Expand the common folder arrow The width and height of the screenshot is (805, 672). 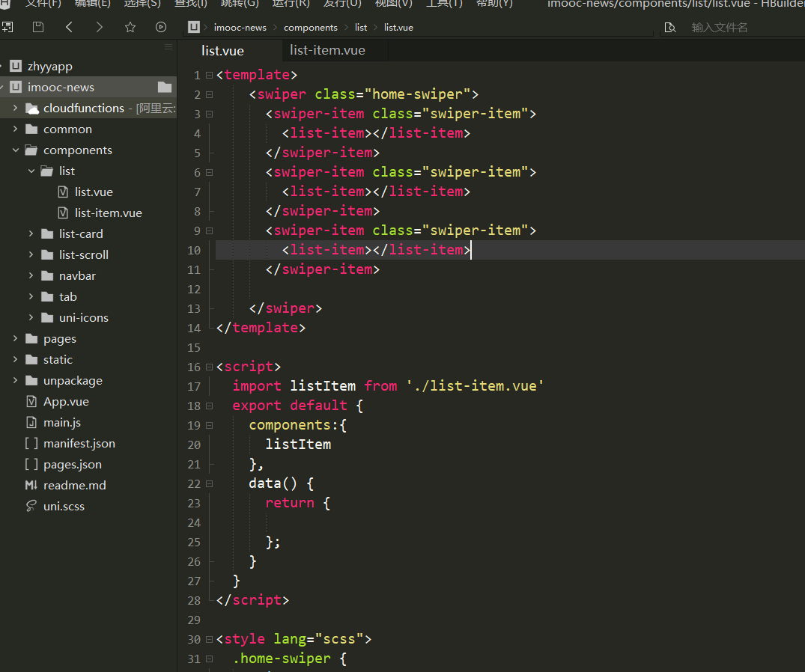point(16,129)
